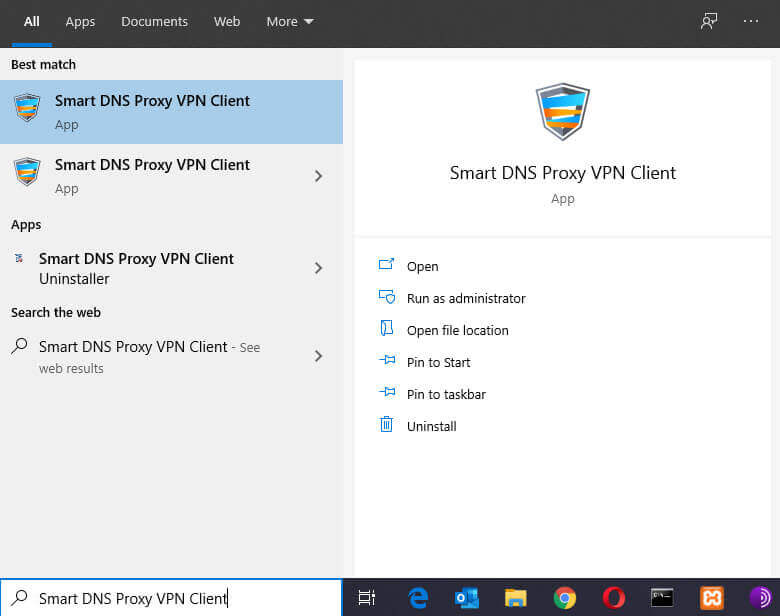Expand the Uninstaller result arrow
780x616 pixels.
point(318,268)
